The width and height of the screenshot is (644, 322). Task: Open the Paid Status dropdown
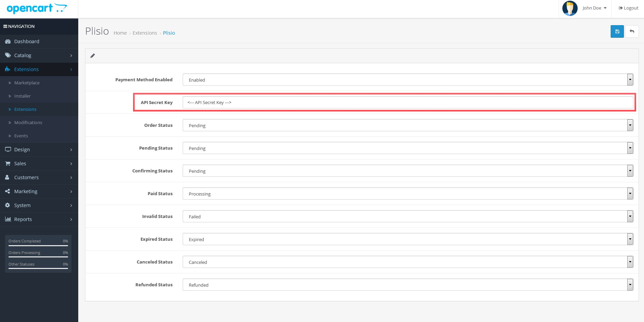coord(408,193)
